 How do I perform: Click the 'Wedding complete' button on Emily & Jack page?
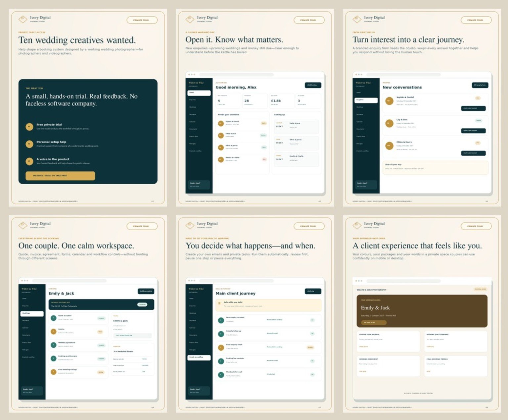pos(146,291)
